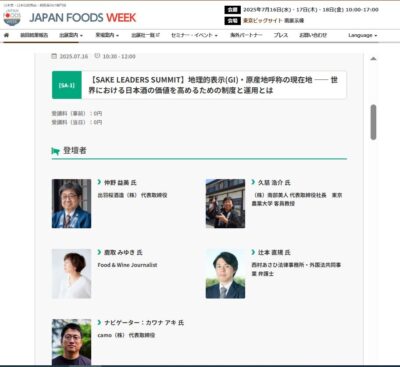Click the chevron next to 辻本 氏 name

[x=253, y=252]
